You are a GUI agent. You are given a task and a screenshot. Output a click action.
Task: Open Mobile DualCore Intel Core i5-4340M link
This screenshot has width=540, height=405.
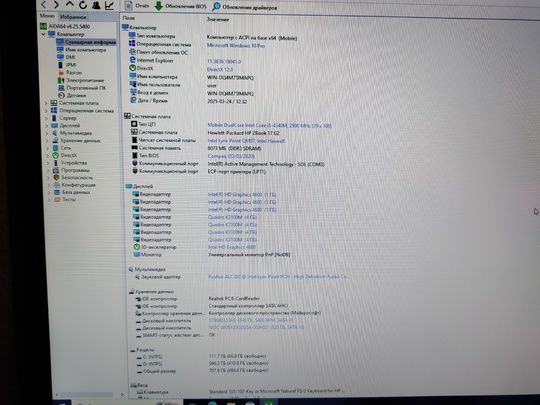269,126
